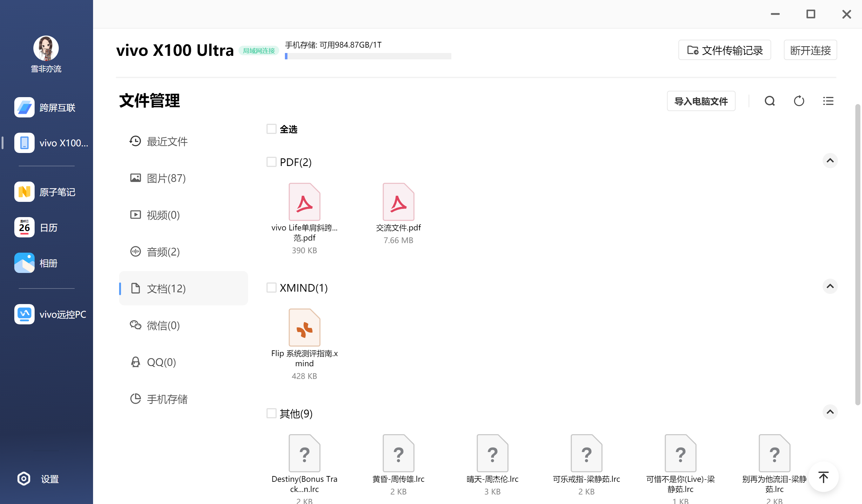Switch to 微信(0) category
The image size is (862, 504).
183,325
